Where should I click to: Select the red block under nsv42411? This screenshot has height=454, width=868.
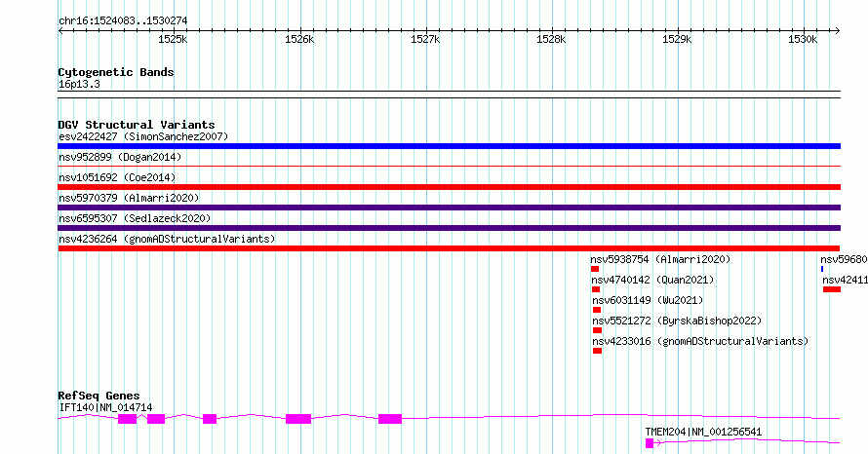(x=832, y=289)
